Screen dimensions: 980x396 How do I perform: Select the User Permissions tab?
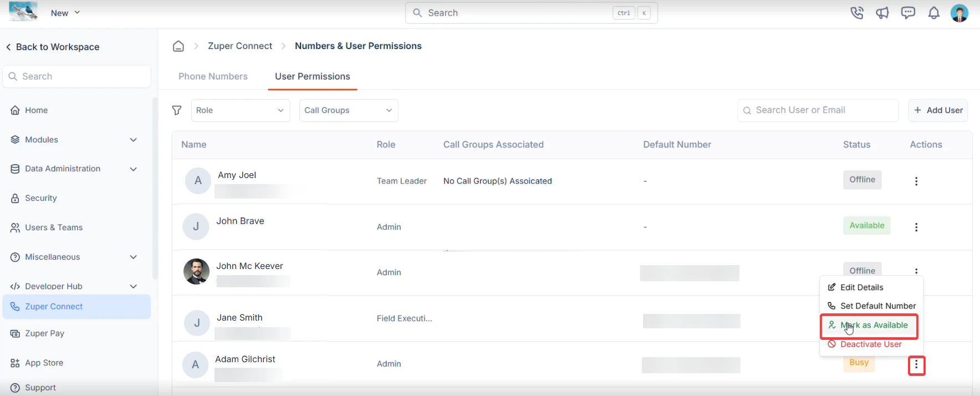click(x=313, y=77)
